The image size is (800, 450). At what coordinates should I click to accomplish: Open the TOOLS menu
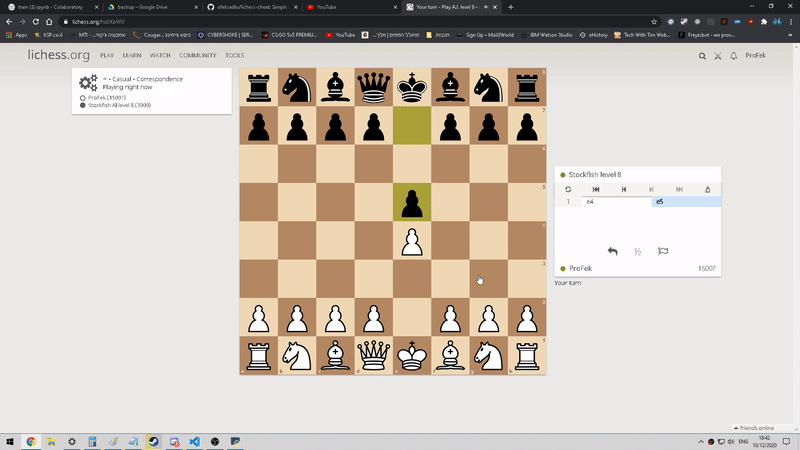pyautogui.click(x=235, y=56)
